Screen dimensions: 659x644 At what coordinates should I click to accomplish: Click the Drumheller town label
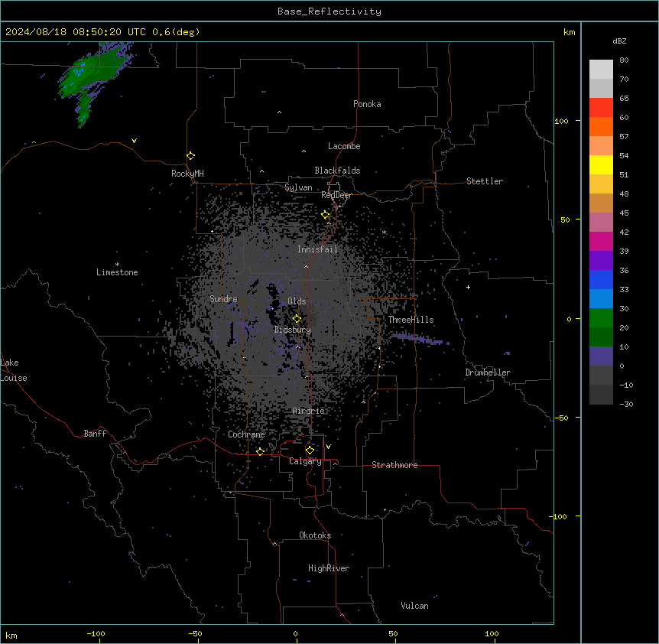tap(488, 372)
